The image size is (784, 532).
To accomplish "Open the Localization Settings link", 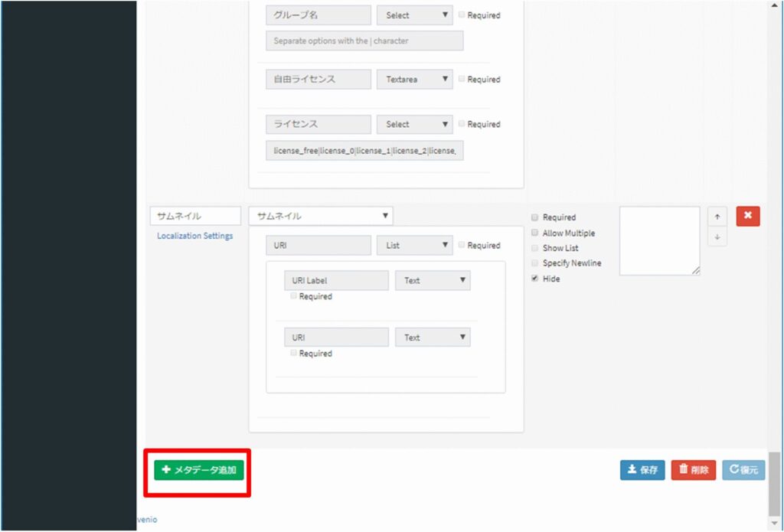I will tap(195, 236).
